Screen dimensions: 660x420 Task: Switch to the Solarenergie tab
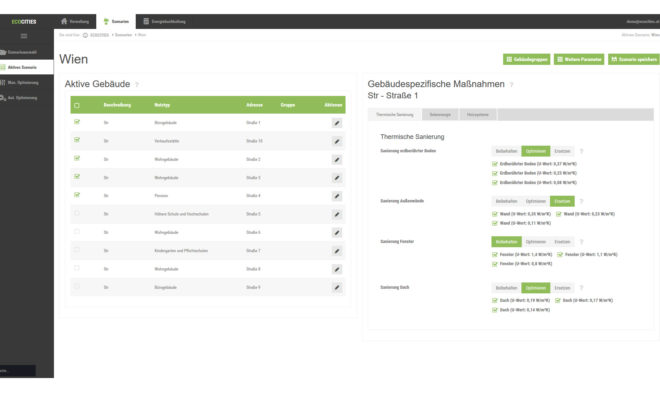click(440, 114)
